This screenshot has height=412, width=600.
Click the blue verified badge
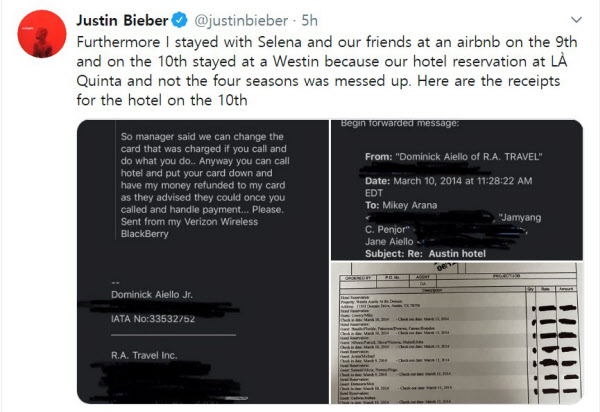click(183, 17)
